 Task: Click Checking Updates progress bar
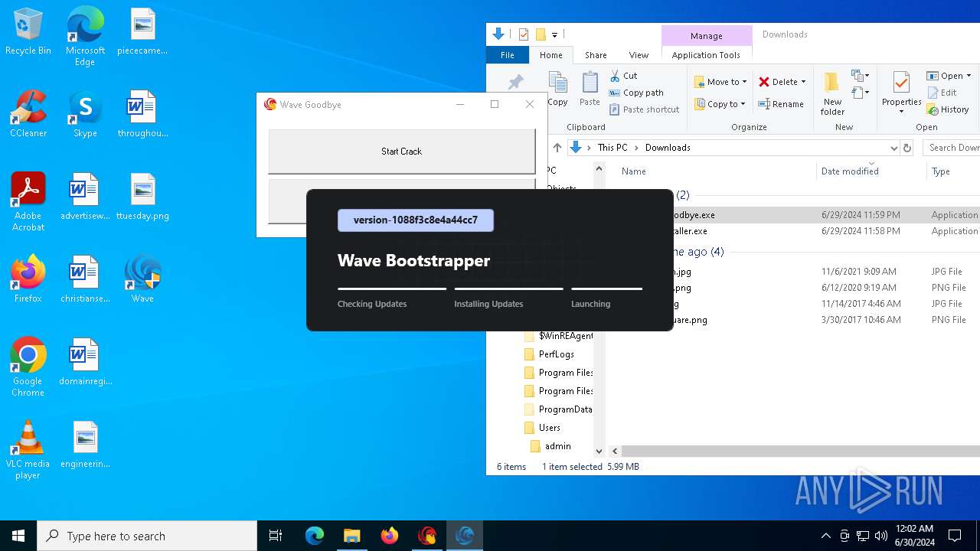coord(392,289)
